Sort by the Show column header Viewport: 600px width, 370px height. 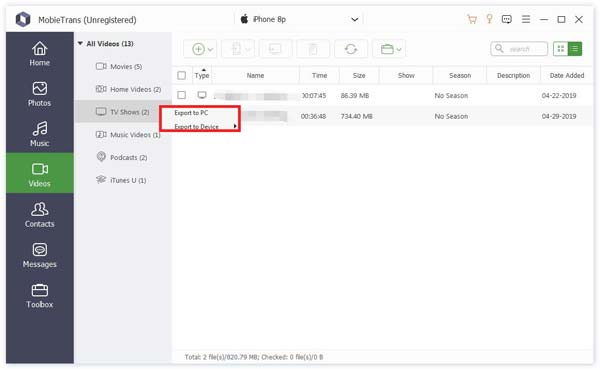tap(406, 75)
